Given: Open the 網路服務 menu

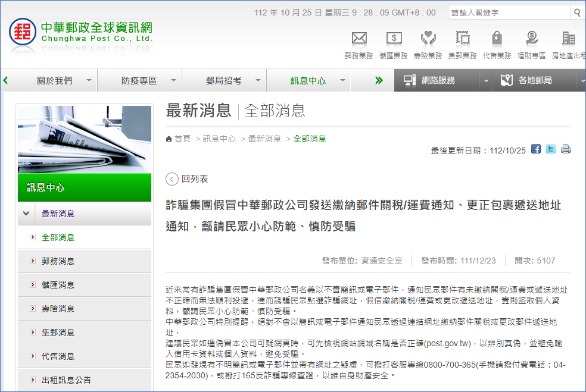Looking at the screenshot, I should point(438,80).
